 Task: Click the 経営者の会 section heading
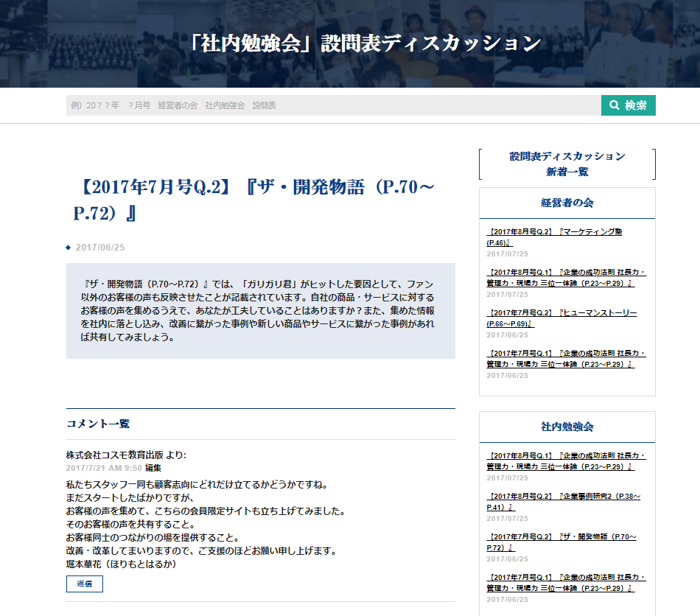pos(567,203)
